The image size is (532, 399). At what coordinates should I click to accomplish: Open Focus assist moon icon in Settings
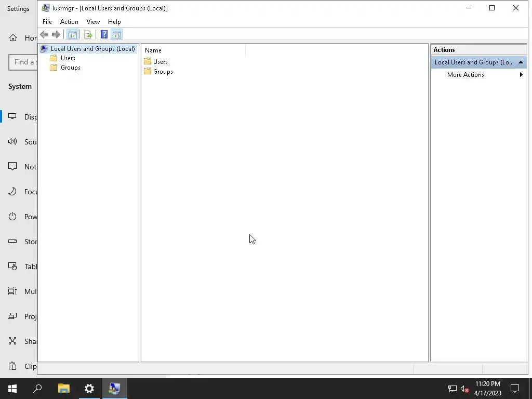[x=12, y=191]
